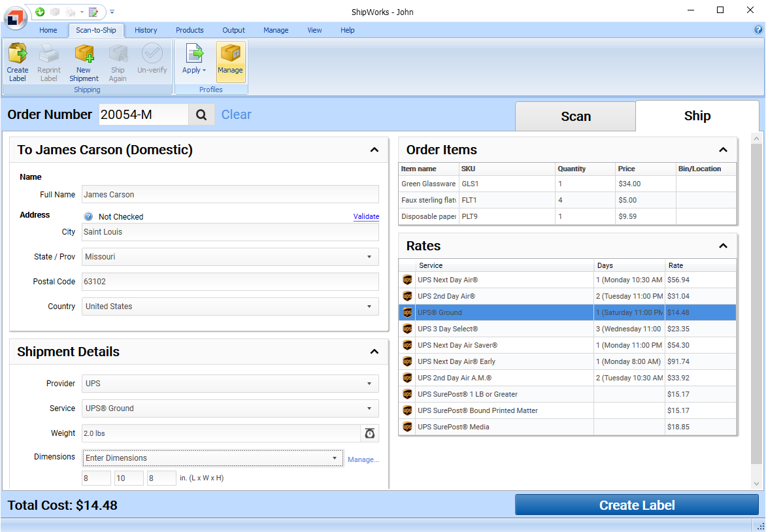This screenshot has width=766, height=532.
Task: Click the Full Name field
Action: tap(230, 194)
